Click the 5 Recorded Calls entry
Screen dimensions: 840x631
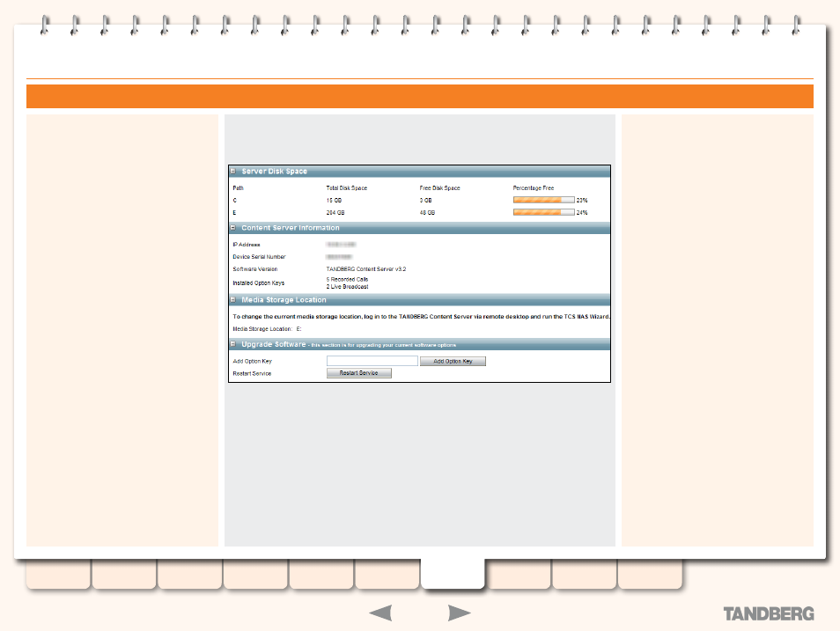(x=347, y=279)
